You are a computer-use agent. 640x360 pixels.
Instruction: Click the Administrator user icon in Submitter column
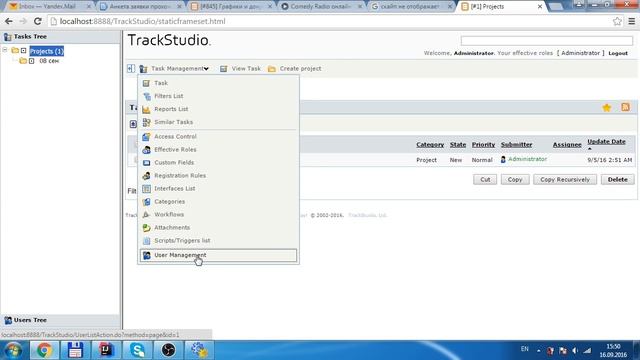pyautogui.click(x=503, y=160)
